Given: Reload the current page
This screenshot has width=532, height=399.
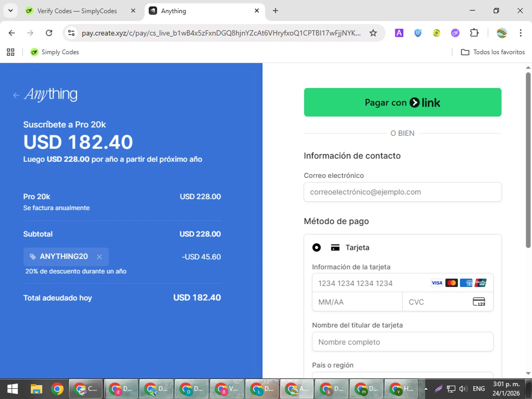Looking at the screenshot, I should [49, 33].
